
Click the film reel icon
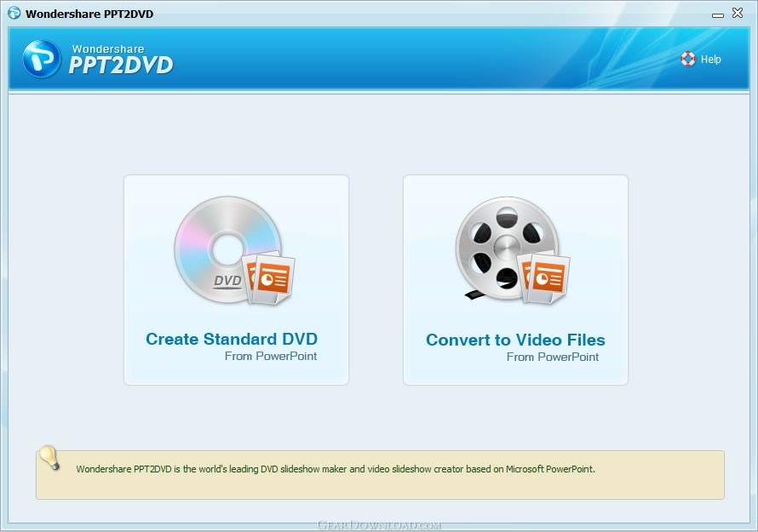513,250
